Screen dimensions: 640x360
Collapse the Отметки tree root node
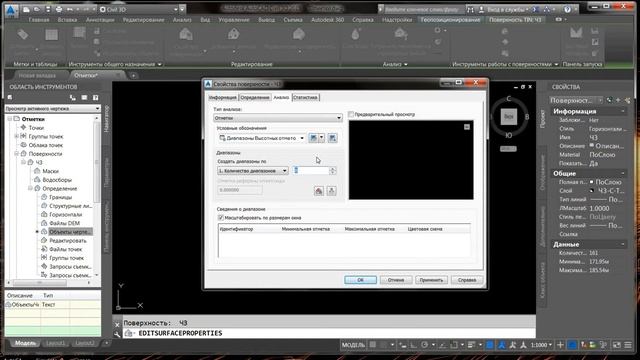tap(9, 119)
